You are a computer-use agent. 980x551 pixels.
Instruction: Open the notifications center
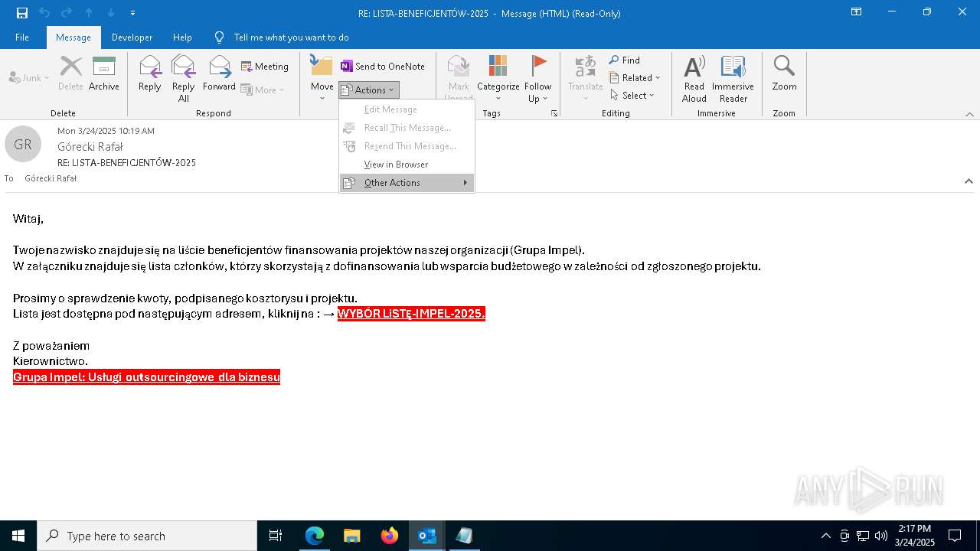pyautogui.click(x=955, y=536)
